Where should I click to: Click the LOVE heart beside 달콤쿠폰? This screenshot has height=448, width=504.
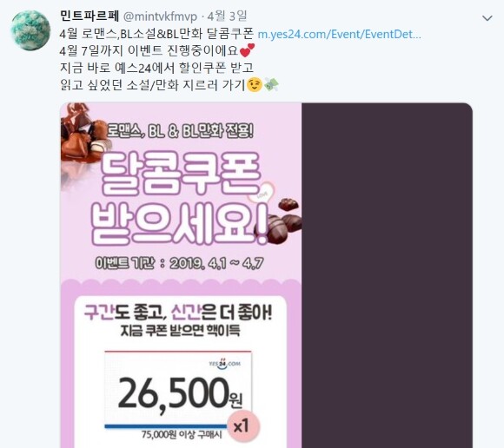click(263, 193)
